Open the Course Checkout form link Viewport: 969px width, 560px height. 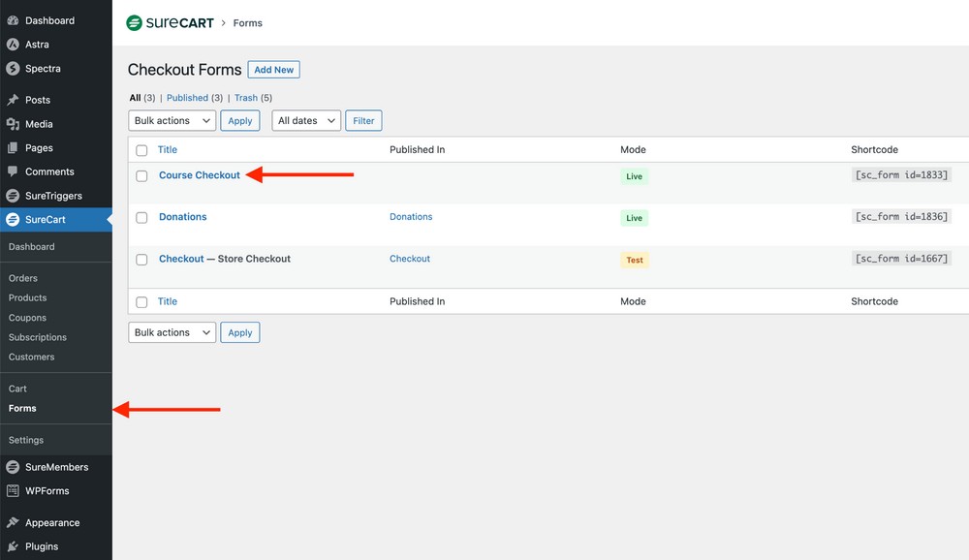(200, 175)
